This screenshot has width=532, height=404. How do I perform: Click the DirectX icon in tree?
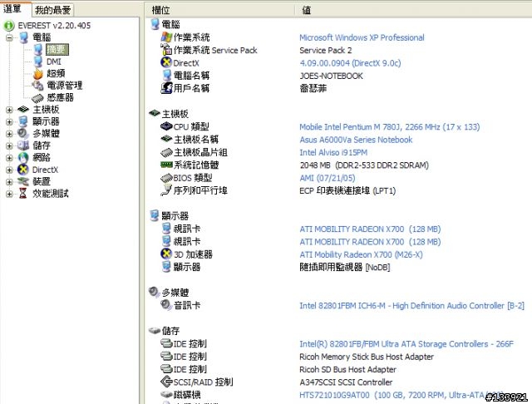pyautogui.click(x=23, y=170)
